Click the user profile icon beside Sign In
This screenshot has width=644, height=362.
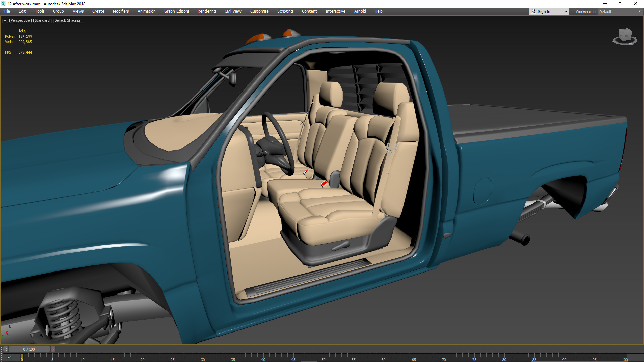(533, 11)
